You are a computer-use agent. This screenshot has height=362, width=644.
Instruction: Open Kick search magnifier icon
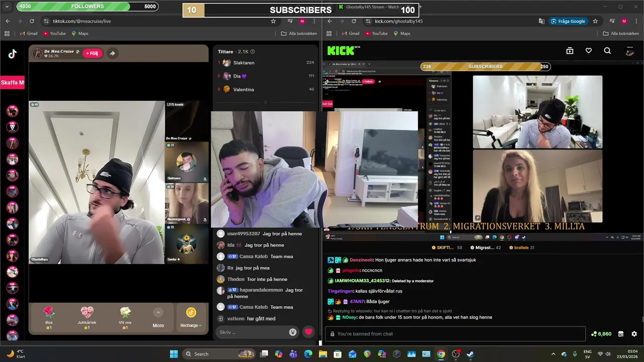pyautogui.click(x=607, y=51)
